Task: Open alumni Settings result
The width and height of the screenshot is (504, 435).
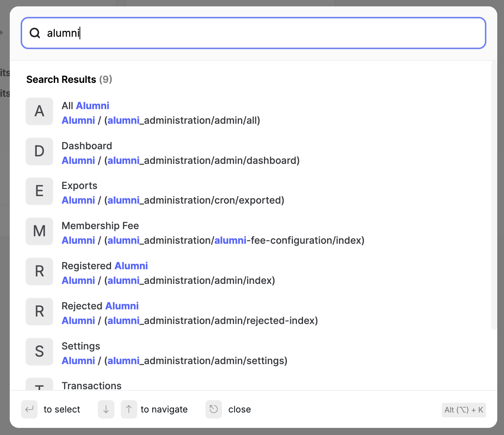Action: click(81, 346)
